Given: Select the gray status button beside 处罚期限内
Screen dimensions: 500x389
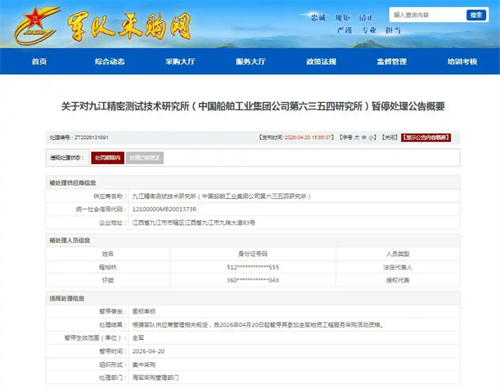Looking at the screenshot, I should point(145,158).
